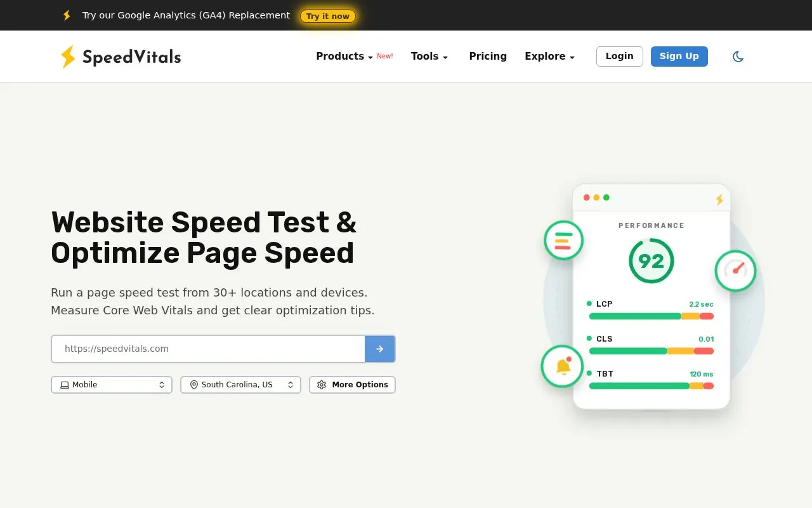Expand the Products menu
This screenshot has width=812, height=508.
(x=344, y=57)
